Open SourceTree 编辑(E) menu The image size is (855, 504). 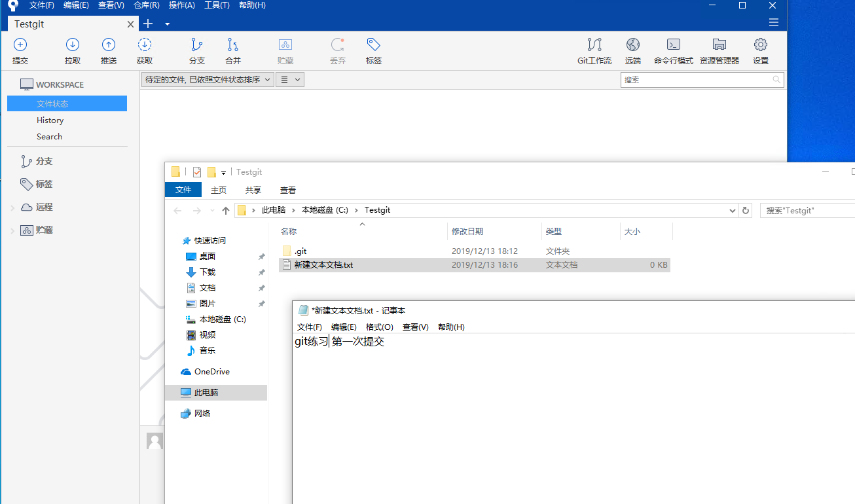(76, 5)
